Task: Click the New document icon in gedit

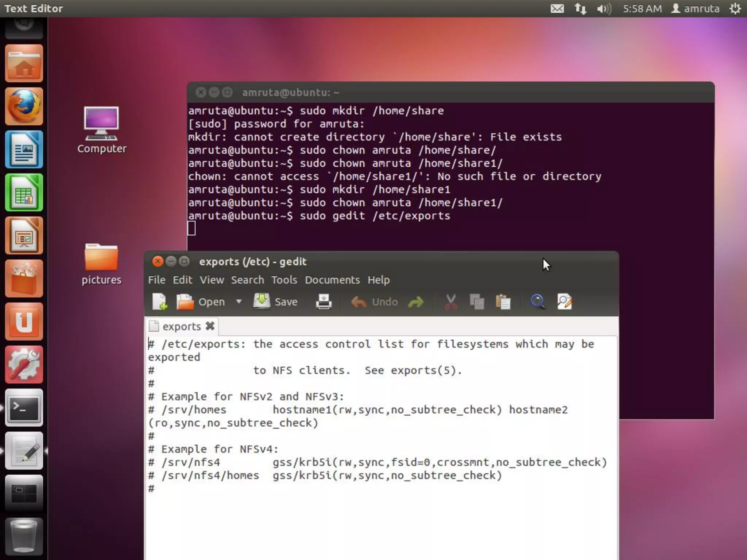Action: click(x=159, y=302)
